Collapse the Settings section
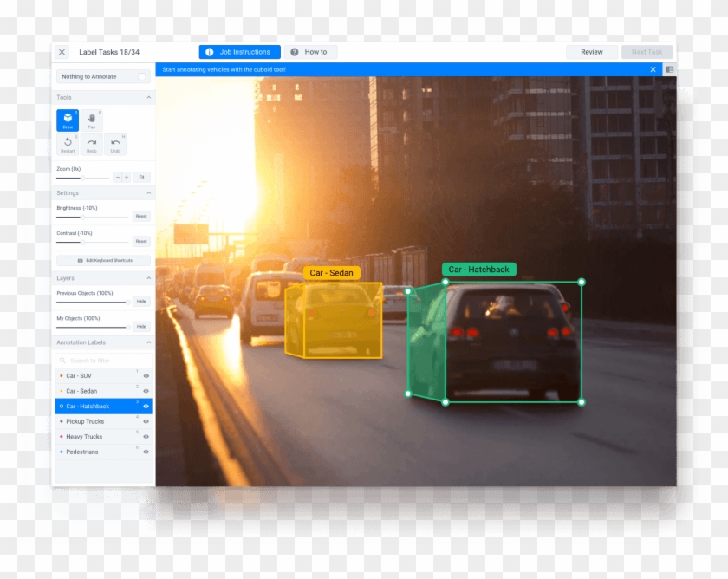Screen dimensions: 728x579 click(x=148, y=193)
